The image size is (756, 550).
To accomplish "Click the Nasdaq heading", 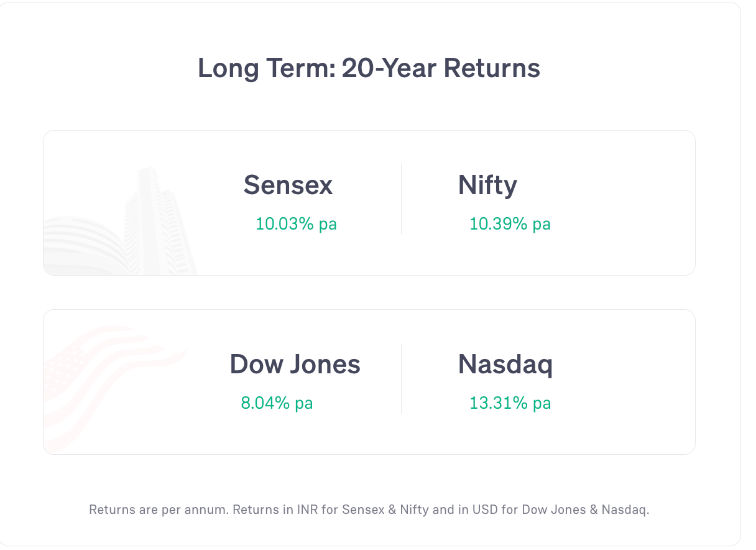I will click(505, 365).
